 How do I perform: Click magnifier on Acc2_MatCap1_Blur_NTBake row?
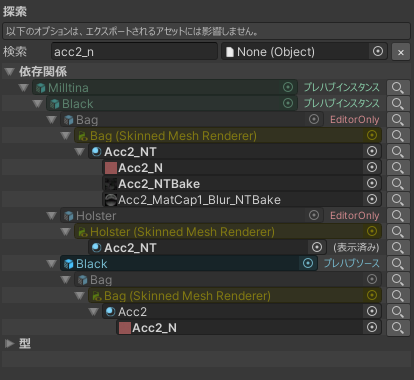coord(398,200)
